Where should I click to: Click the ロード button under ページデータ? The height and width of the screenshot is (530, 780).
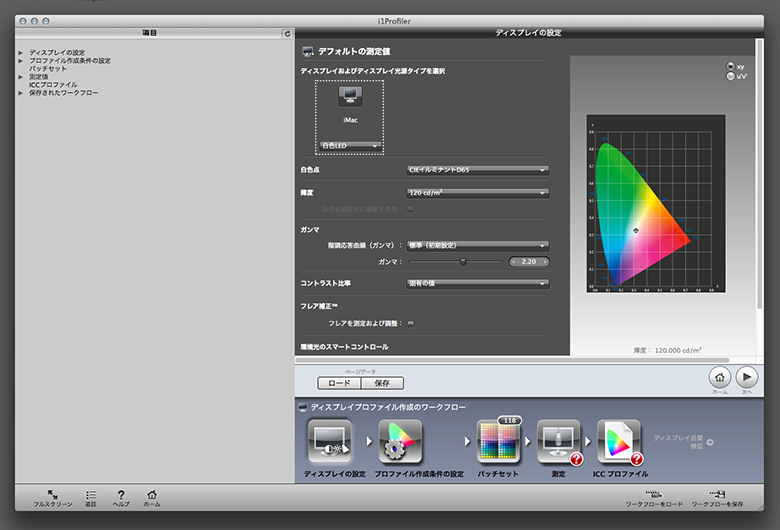coord(339,383)
